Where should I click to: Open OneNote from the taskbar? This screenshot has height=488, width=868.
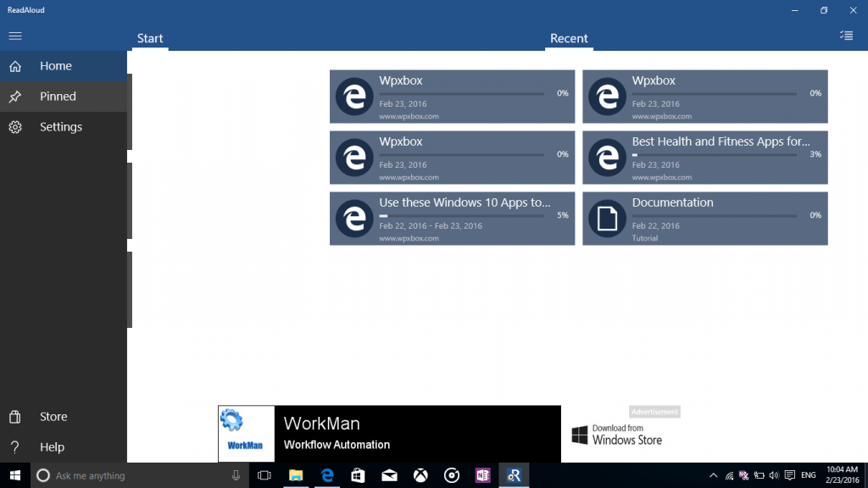point(482,475)
